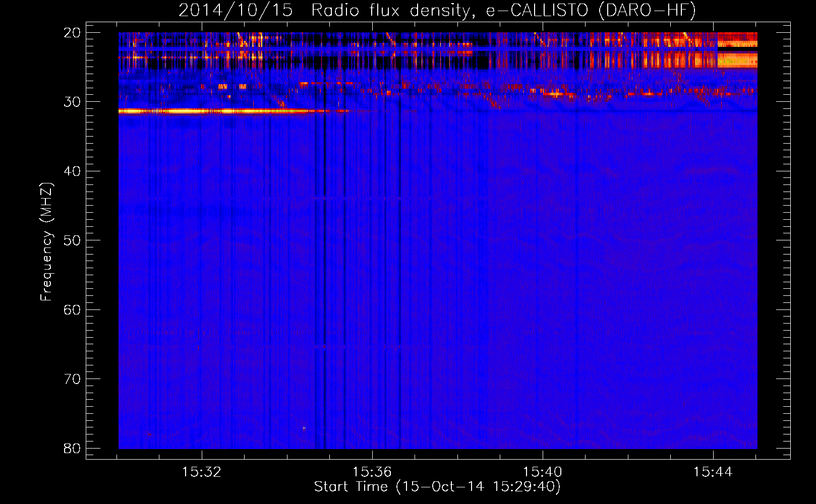Image resolution: width=816 pixels, height=504 pixels.
Task: Click the 'Start Time (15-Oct-14 15:29:40)' axis label
Action: [x=437, y=487]
